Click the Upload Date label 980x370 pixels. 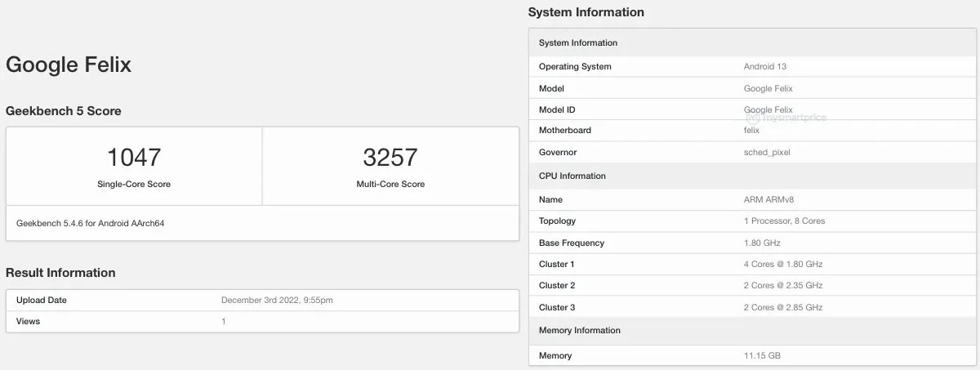42,301
